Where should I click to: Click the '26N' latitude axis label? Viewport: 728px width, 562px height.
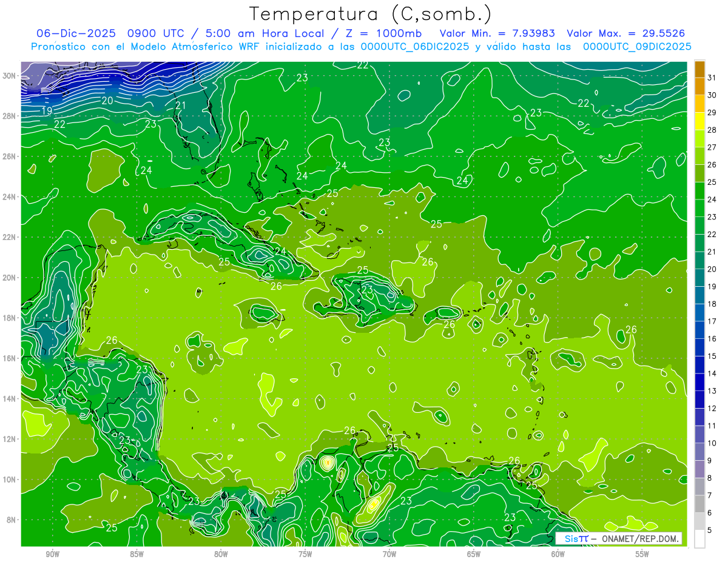[x=9, y=156]
